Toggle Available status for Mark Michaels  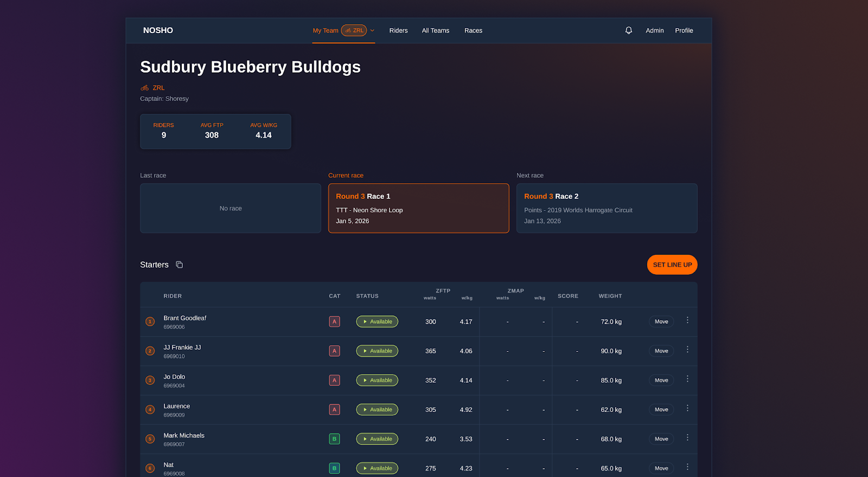coord(377,439)
